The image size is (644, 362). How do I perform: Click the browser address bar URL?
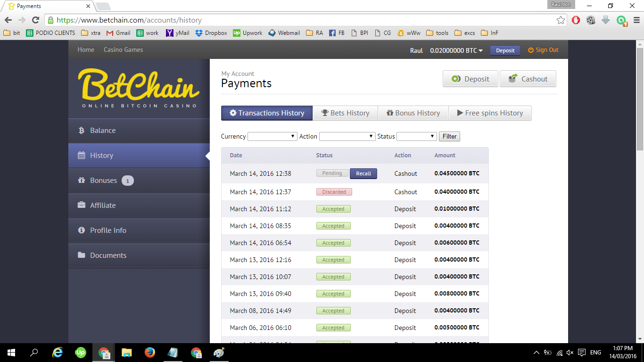tap(129, 20)
